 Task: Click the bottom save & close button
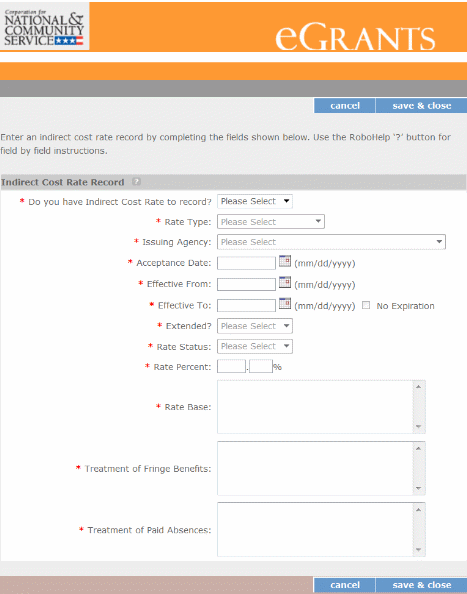[x=421, y=585]
